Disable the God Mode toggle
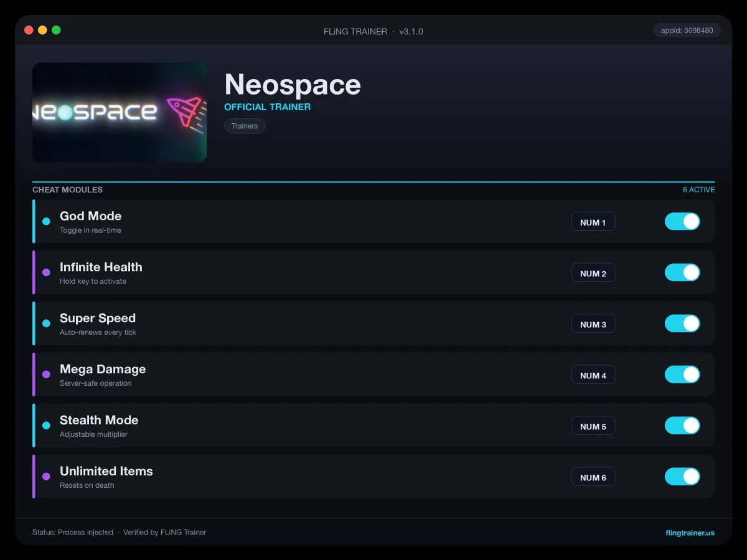The height and width of the screenshot is (560, 747). (682, 222)
